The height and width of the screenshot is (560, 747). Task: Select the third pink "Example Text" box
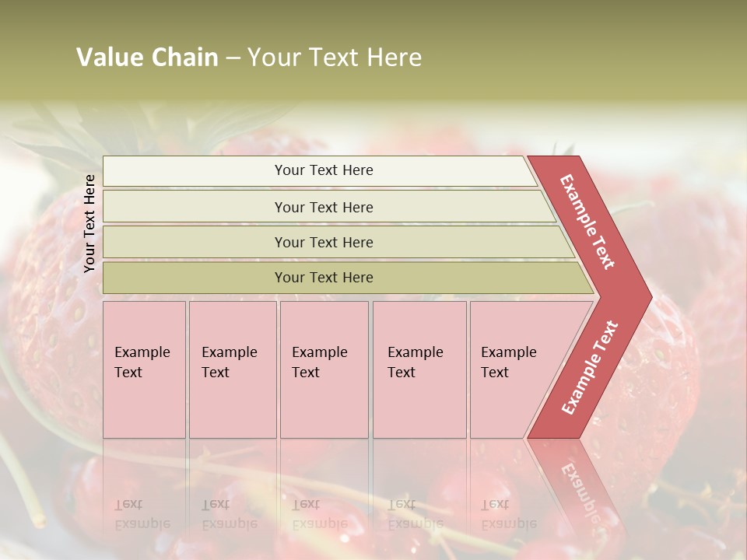tap(324, 369)
